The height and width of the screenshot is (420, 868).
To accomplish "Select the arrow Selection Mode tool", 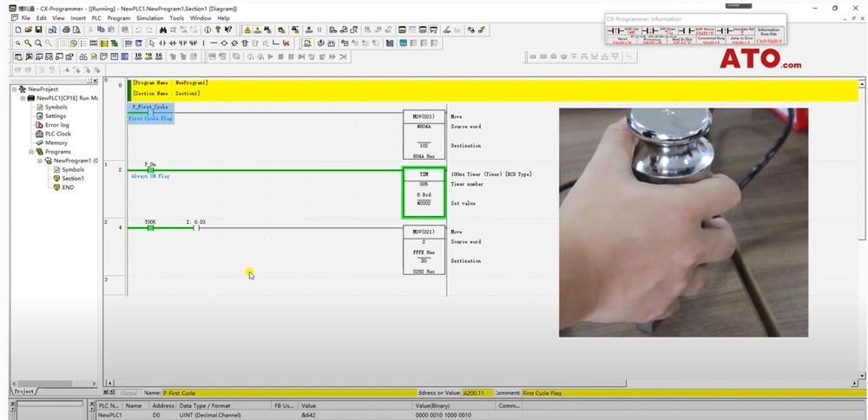I will 152,43.
